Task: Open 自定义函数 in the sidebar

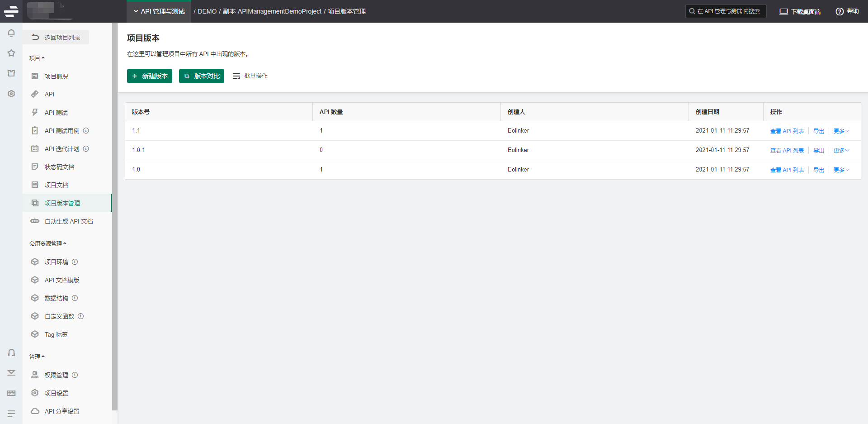Action: tap(67, 316)
